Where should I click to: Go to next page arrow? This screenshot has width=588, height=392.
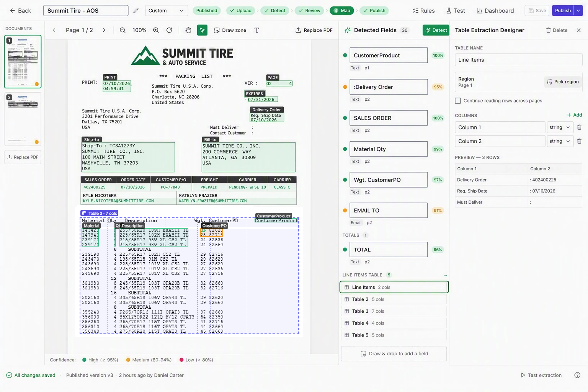[x=104, y=30]
